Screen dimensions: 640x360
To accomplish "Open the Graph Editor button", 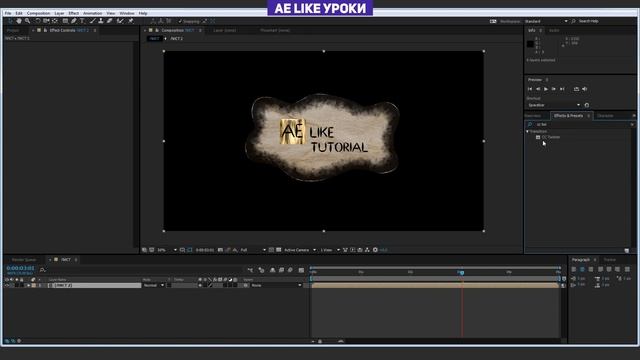I will pyautogui.click(x=301, y=270).
